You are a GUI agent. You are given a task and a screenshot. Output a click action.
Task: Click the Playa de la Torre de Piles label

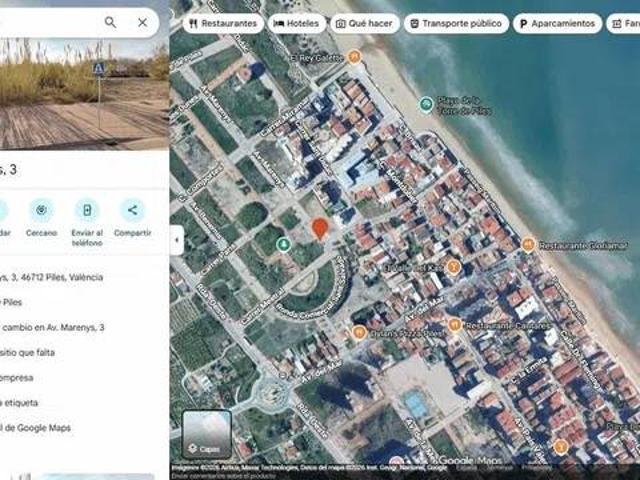[x=464, y=105]
